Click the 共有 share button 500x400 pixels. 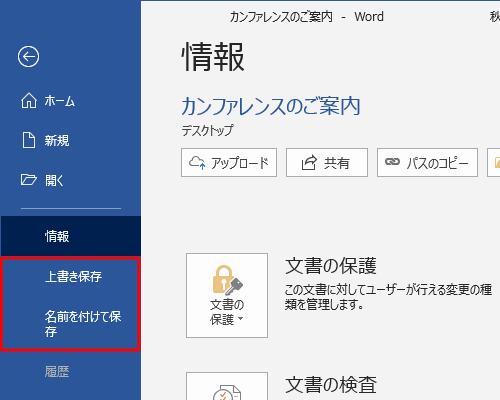coord(327,163)
